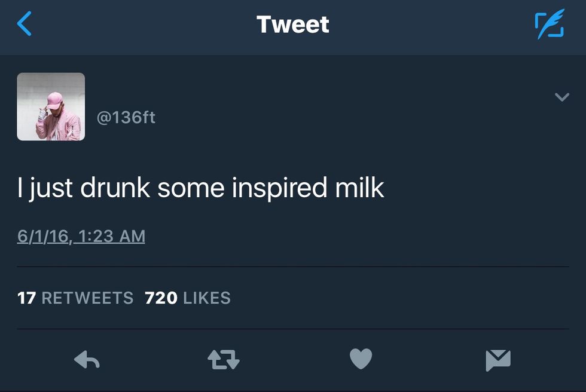The image size is (586, 392).
Task: Click the 1:23 AM time in the timestamp
Action: click(112, 236)
